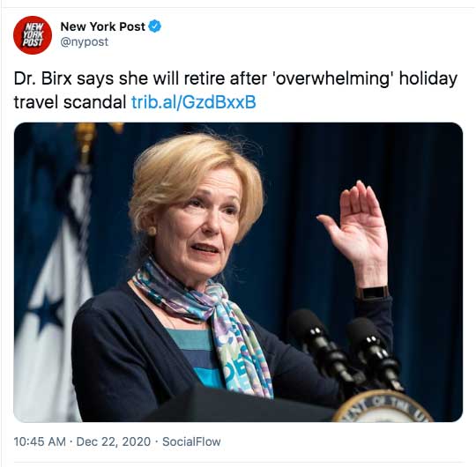Click the 'travel scandal' text

pyautogui.click(x=70, y=102)
